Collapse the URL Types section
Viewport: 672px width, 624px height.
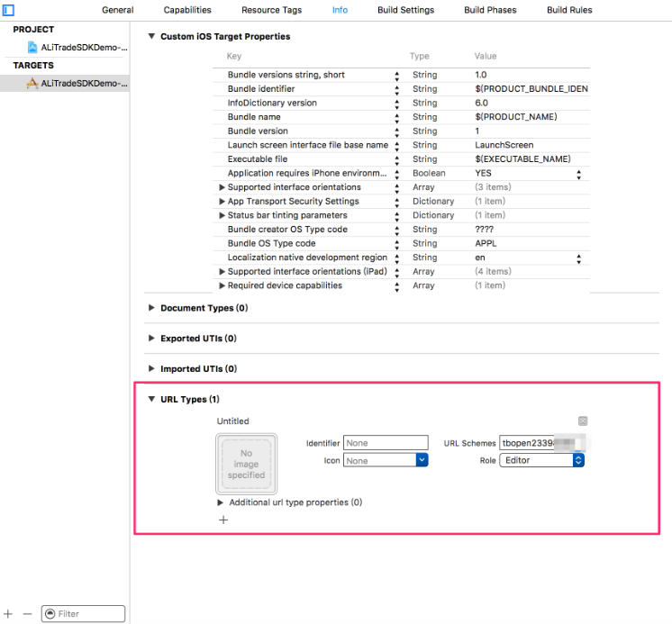(150, 399)
